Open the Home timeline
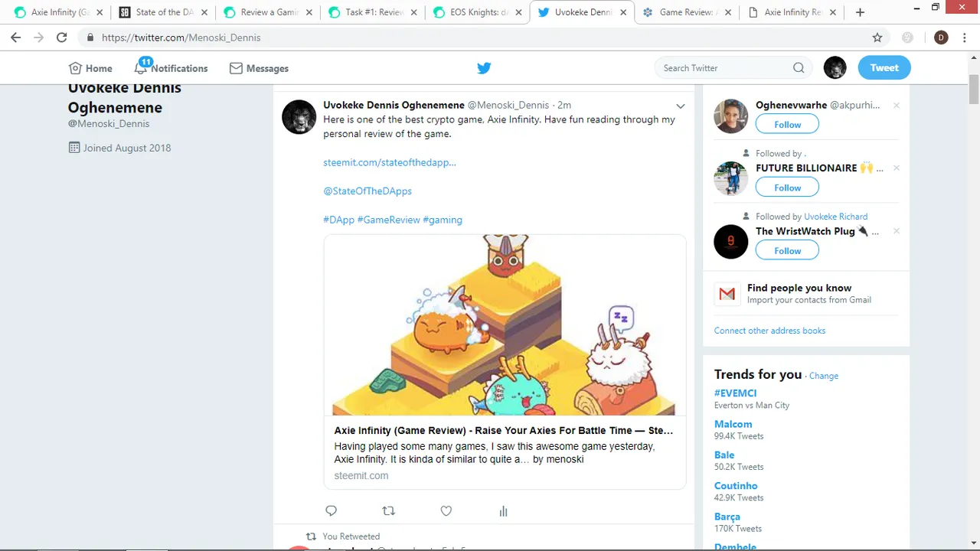Image resolution: width=980 pixels, height=551 pixels. tap(90, 68)
